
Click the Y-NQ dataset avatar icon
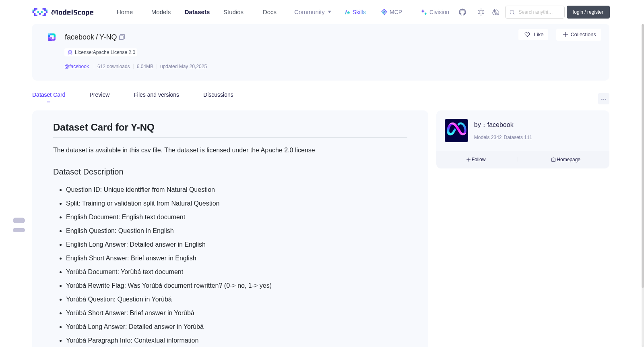(52, 37)
